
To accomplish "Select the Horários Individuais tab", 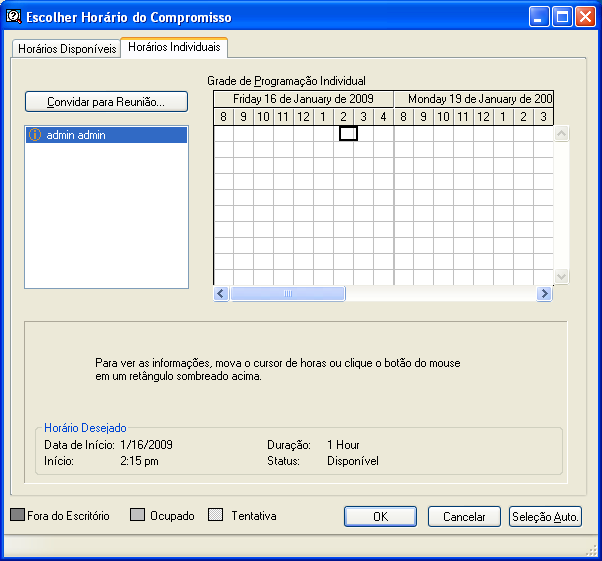I will [174, 47].
